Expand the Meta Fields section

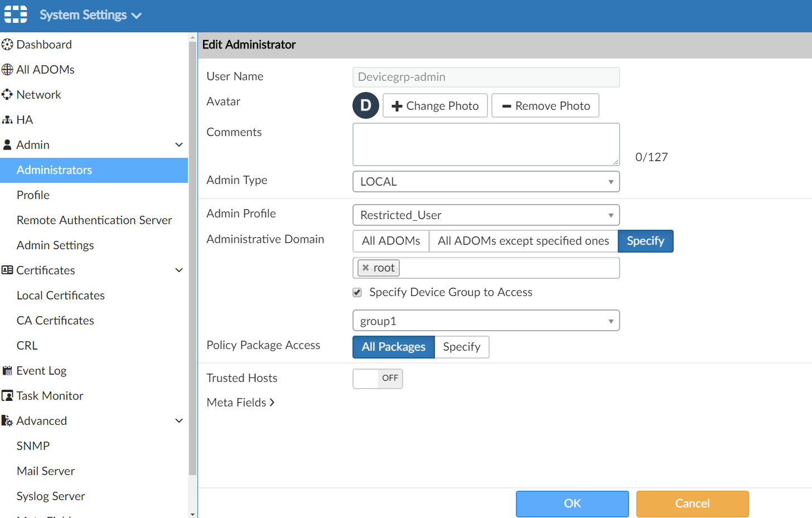click(x=240, y=403)
